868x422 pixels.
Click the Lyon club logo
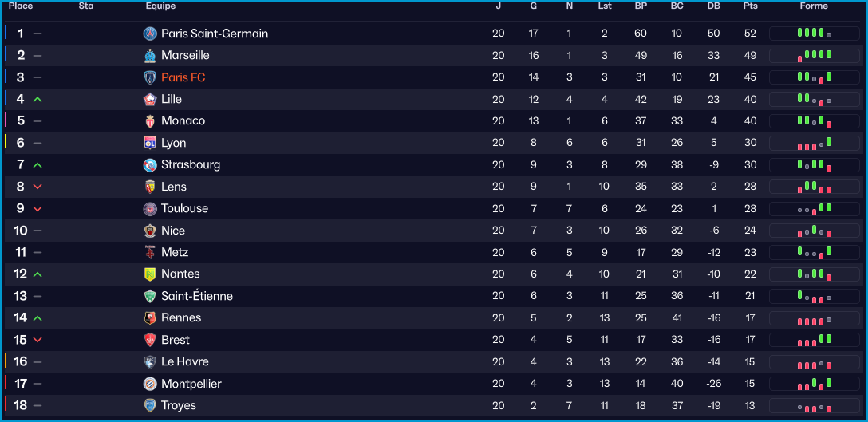(x=150, y=143)
